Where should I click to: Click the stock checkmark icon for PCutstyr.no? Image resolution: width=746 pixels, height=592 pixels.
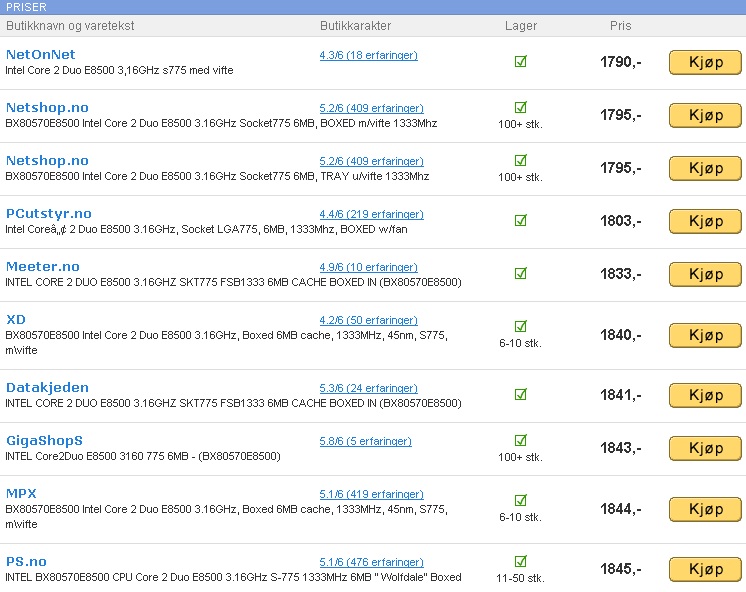coord(520,220)
